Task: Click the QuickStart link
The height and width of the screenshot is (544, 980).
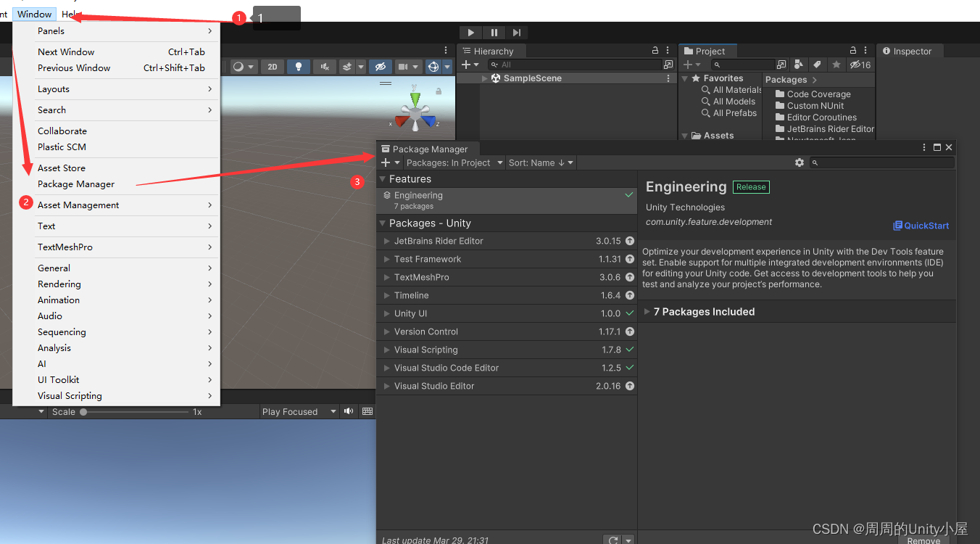Action: tap(921, 226)
